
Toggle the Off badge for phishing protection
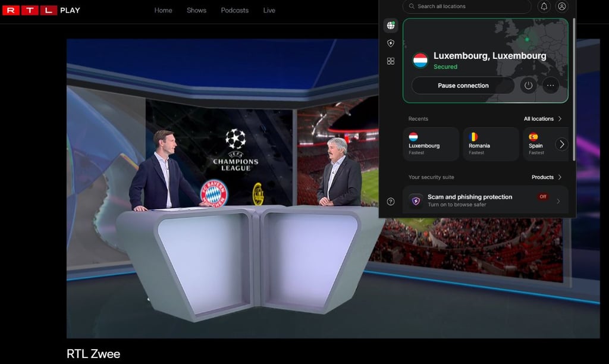click(543, 196)
